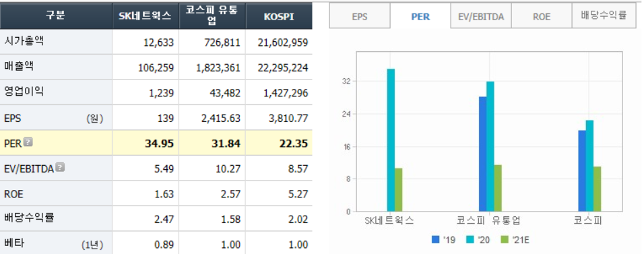Click the 코스피 chart axis label
Screen dimensions: 644x254
click(x=587, y=220)
